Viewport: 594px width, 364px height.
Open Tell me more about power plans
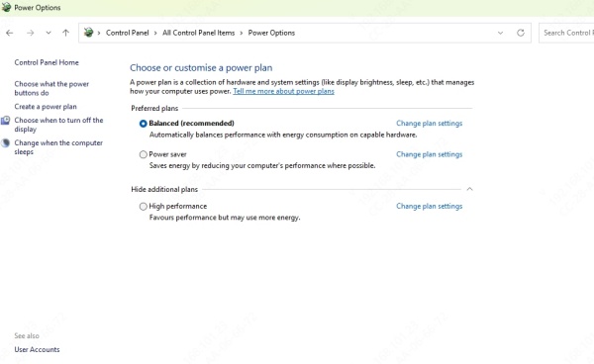point(283,91)
